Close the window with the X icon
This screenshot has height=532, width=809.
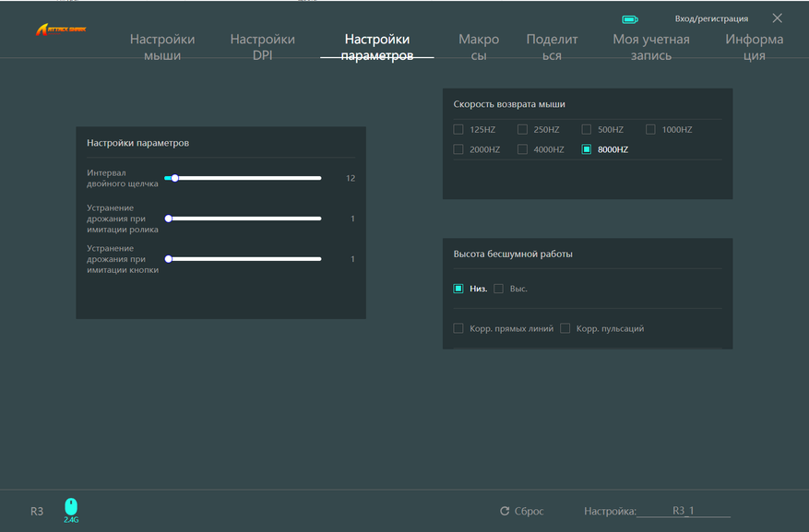tap(777, 18)
